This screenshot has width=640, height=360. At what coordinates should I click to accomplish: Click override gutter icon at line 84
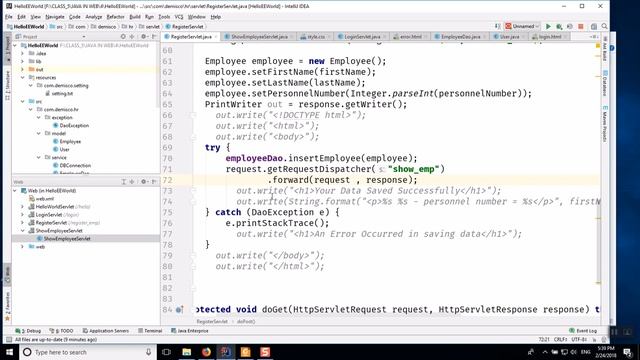click(179, 310)
